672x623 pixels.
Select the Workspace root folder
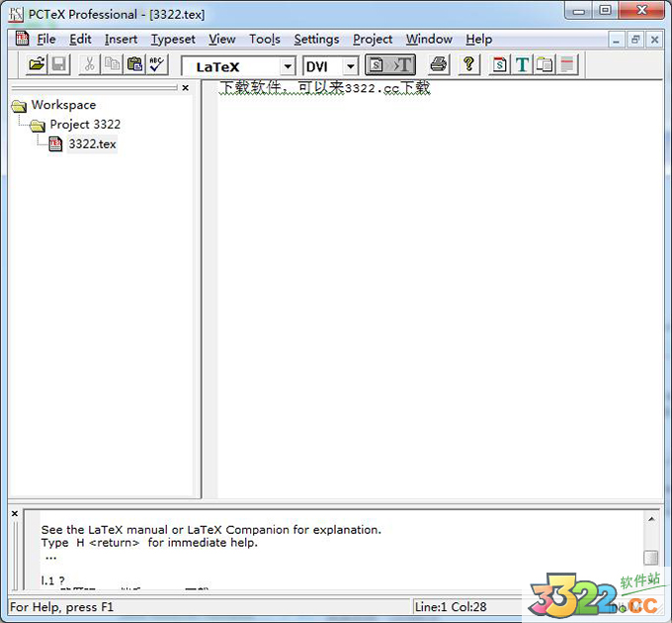click(63, 105)
